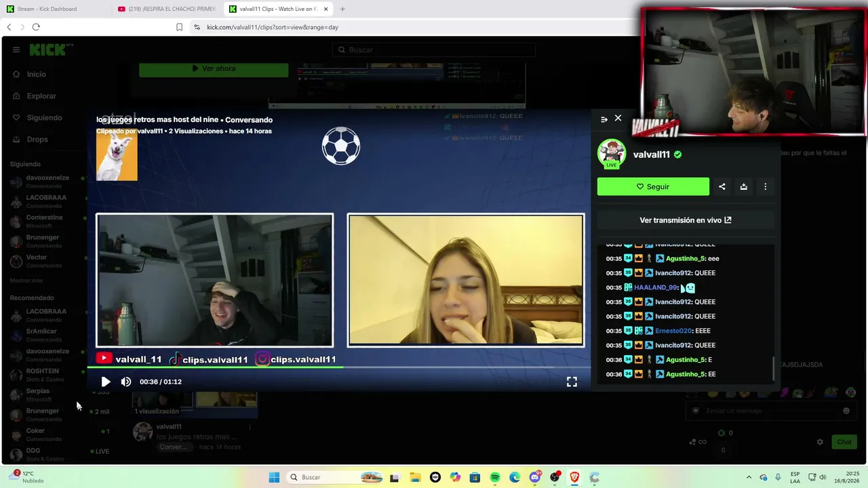Switch to the YouTube RESPIRA EL CHACHO tab
The height and width of the screenshot is (488, 868).
coord(166,9)
